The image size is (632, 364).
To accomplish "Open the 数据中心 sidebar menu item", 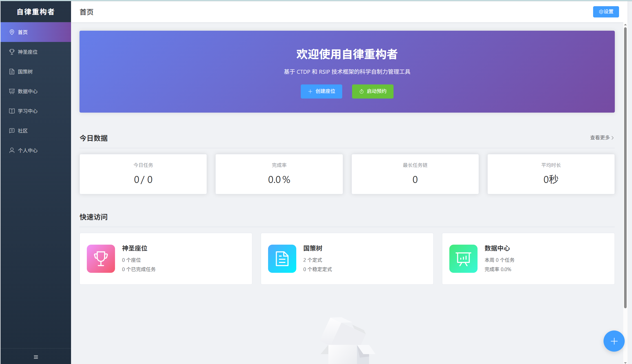I will (x=36, y=91).
